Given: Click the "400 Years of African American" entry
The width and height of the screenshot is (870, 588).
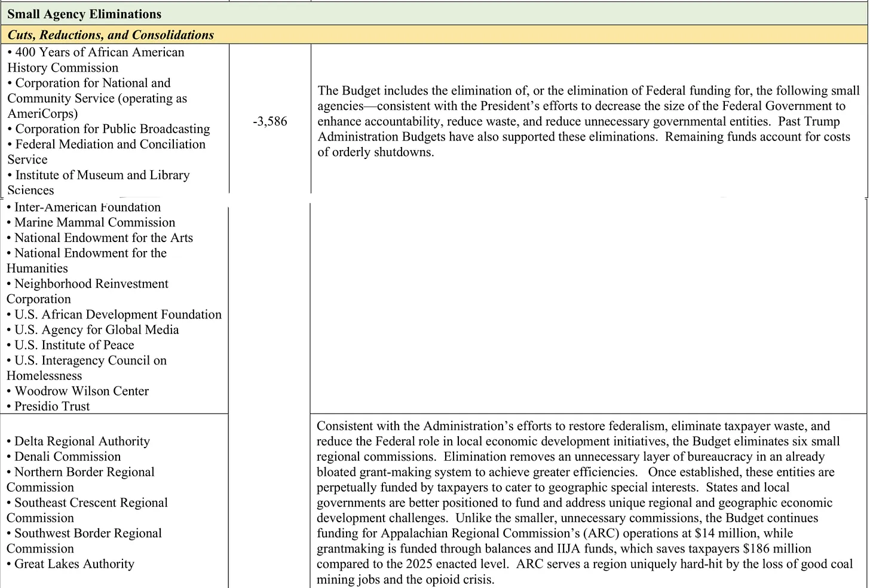Looking at the screenshot, I should 99,53.
